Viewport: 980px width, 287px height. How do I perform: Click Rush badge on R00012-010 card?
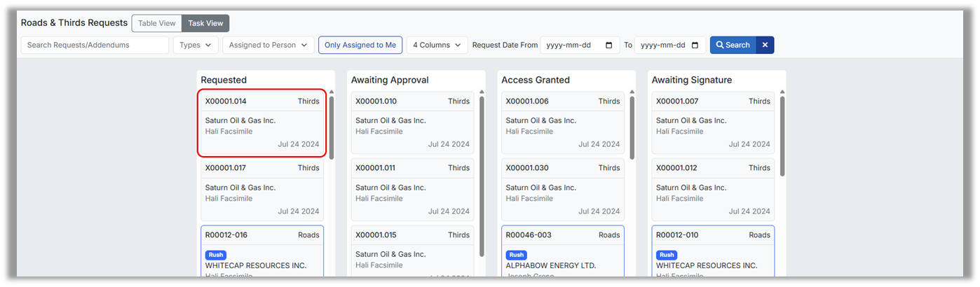[667, 255]
